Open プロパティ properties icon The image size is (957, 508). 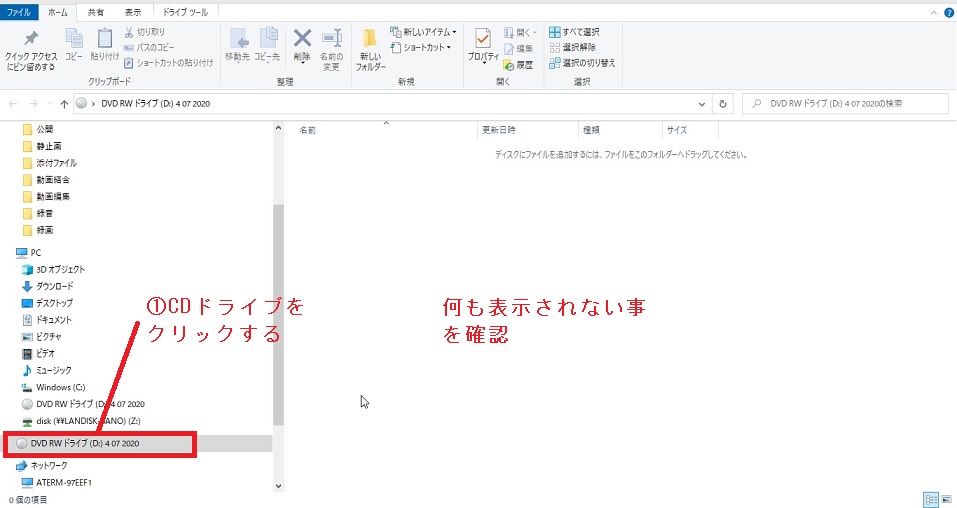pos(482,40)
